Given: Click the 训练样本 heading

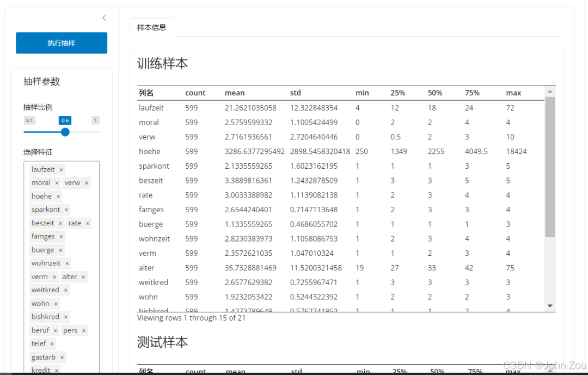Looking at the screenshot, I should pos(162,63).
